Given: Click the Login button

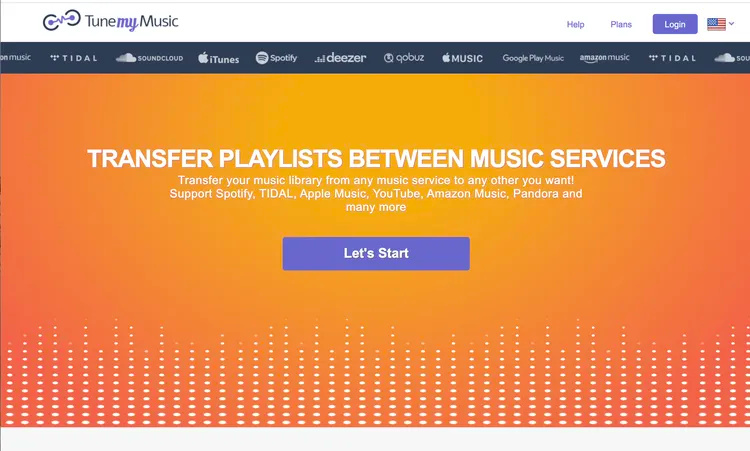Looking at the screenshot, I should pos(675,24).
